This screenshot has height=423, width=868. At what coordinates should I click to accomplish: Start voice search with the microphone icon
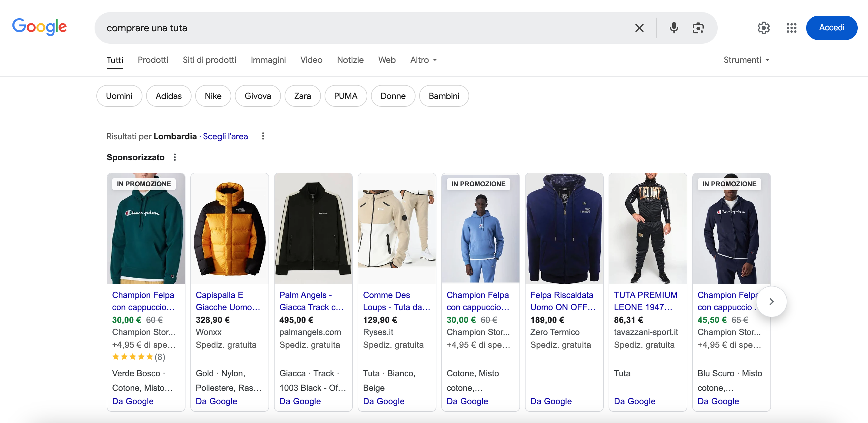click(673, 28)
